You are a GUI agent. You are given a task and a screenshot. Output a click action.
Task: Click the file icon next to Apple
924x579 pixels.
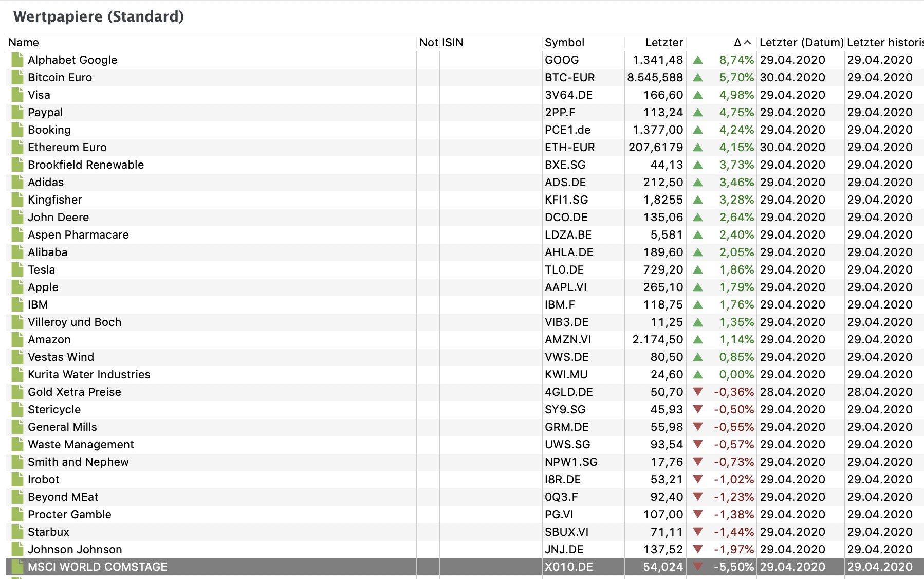17,287
